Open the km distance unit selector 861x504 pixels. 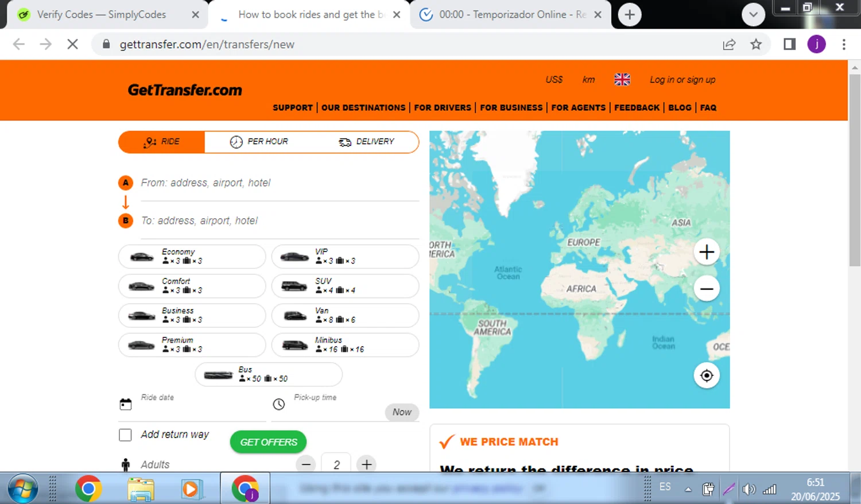[x=588, y=80]
